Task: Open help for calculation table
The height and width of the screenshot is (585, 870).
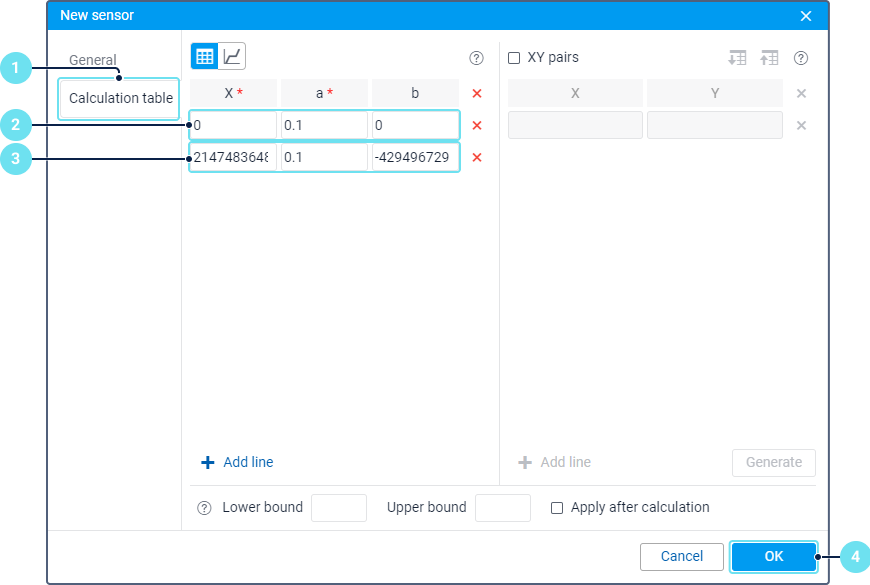Action: 476,58
